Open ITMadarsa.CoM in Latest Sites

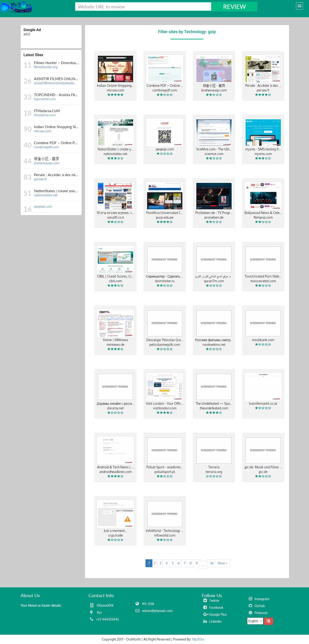(x=47, y=111)
